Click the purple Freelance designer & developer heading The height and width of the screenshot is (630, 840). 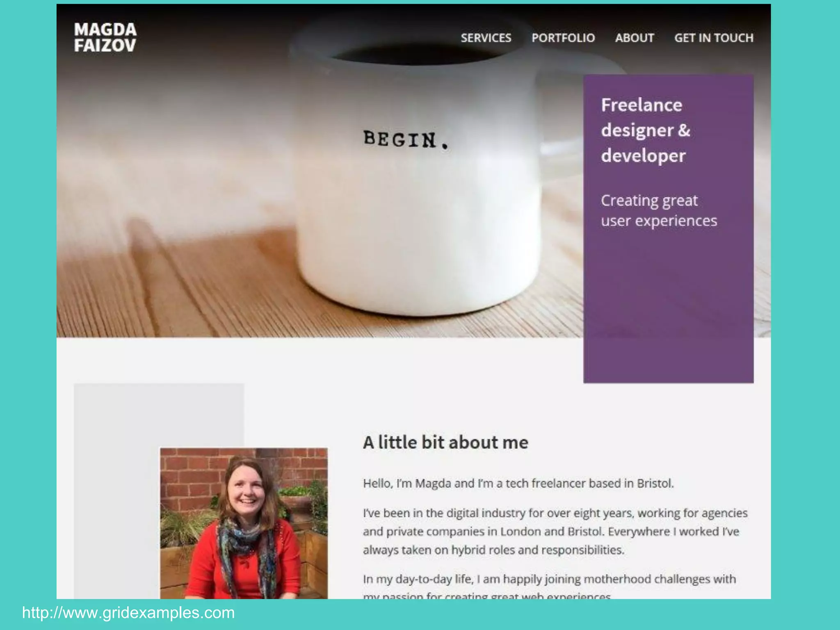pos(646,130)
